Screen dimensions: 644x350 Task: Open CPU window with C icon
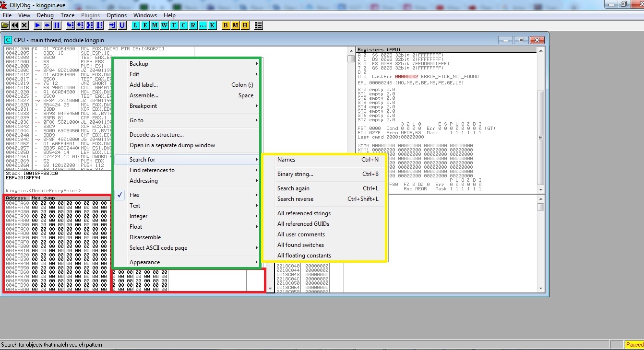(183, 25)
